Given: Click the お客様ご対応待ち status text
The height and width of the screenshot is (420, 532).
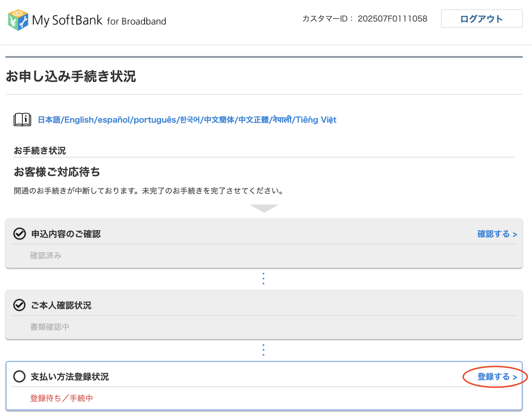Looking at the screenshot, I should [x=57, y=172].
